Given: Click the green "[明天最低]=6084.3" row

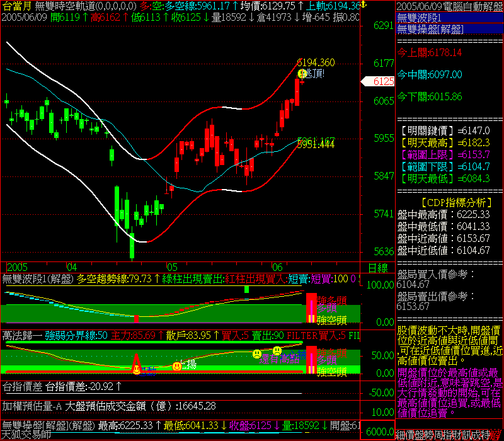Looking at the screenshot, I should pos(445,179).
